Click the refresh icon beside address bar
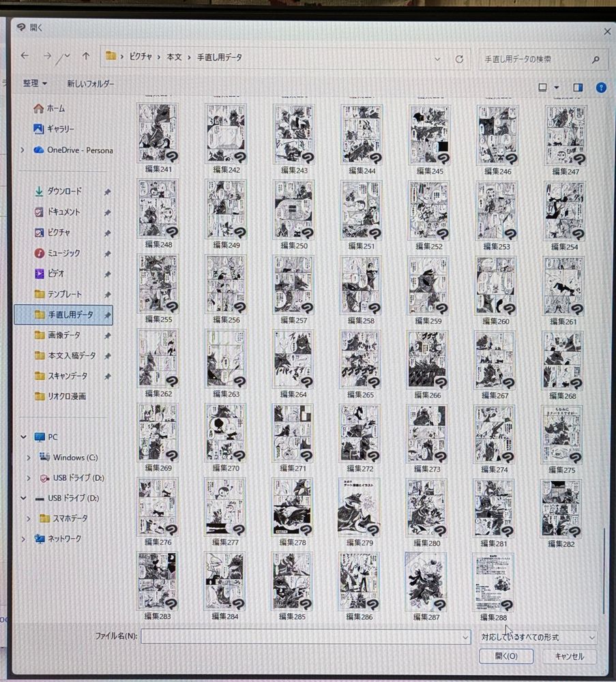 tap(459, 59)
